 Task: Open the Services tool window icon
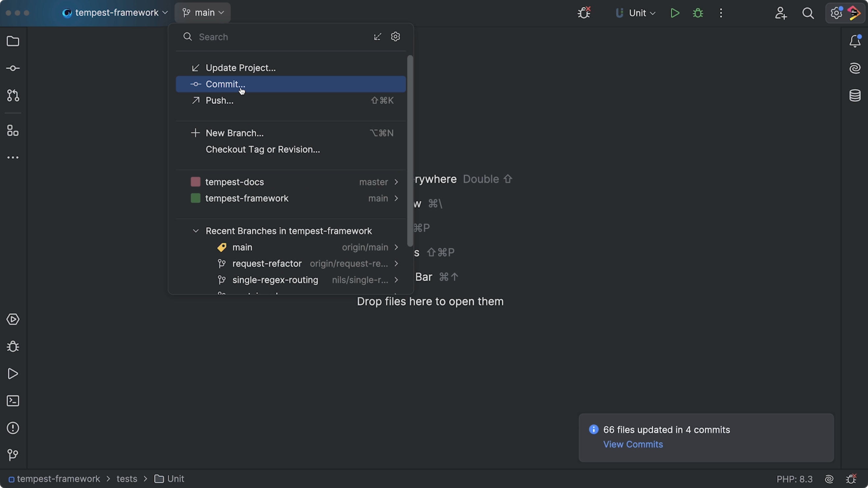tap(13, 319)
